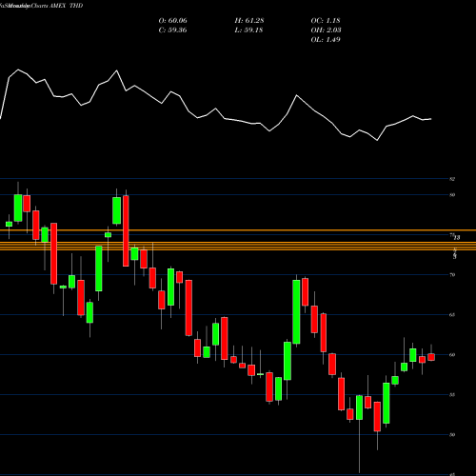Click the 82 price axis label
Viewport: 476px width, 476px height.
tap(452, 179)
